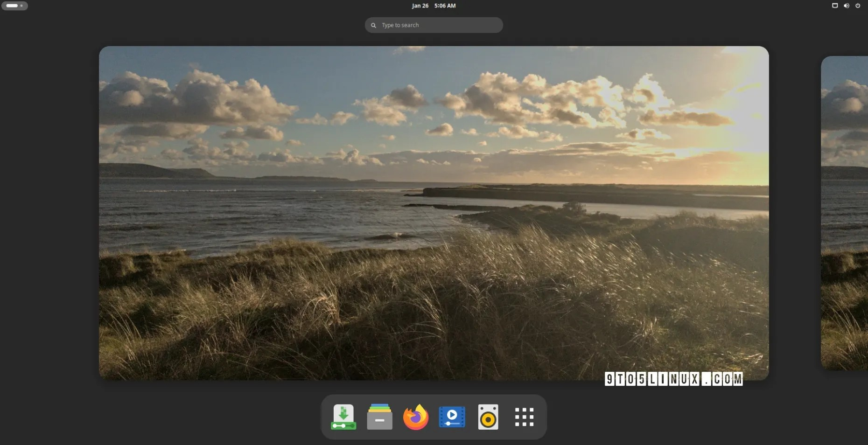Open the app grid with the nine-dot icon
The image size is (868, 445).
click(x=524, y=417)
